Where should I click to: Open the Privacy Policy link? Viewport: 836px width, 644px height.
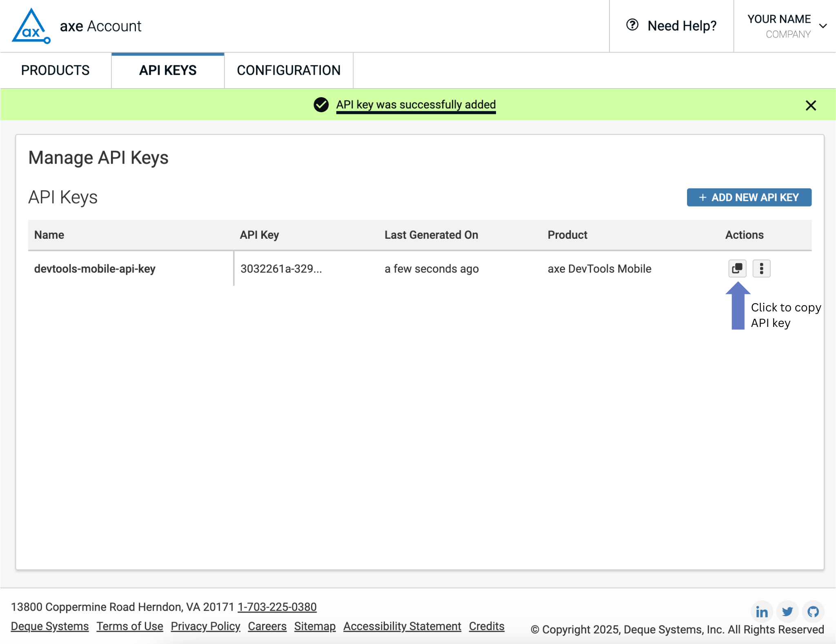(205, 626)
